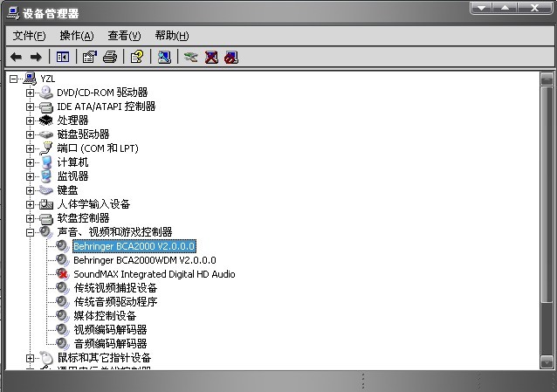Screen dimensions: 557x392
Task: Expand IDE ATA/ATAPI 控制器 node
Action: (x=31, y=107)
